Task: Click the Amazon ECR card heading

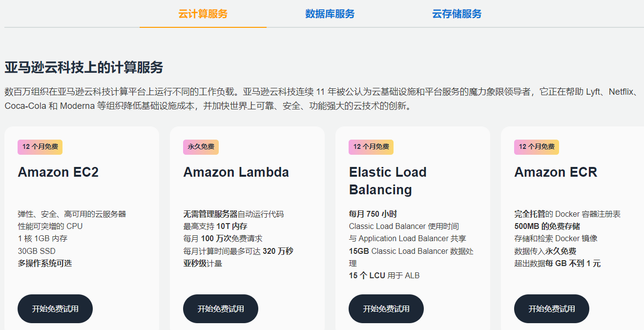Action: pyautogui.click(x=556, y=172)
